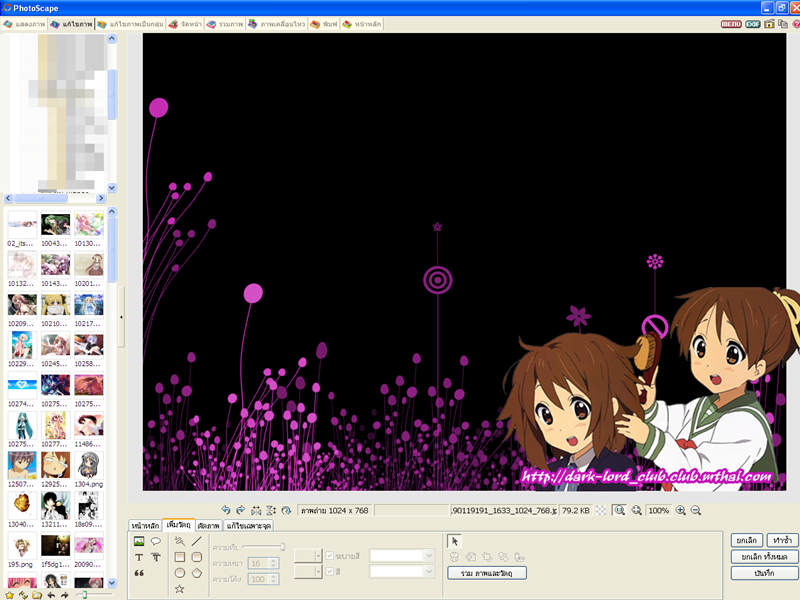Open the upper color combo box
The image size is (800, 600).
pos(402,556)
